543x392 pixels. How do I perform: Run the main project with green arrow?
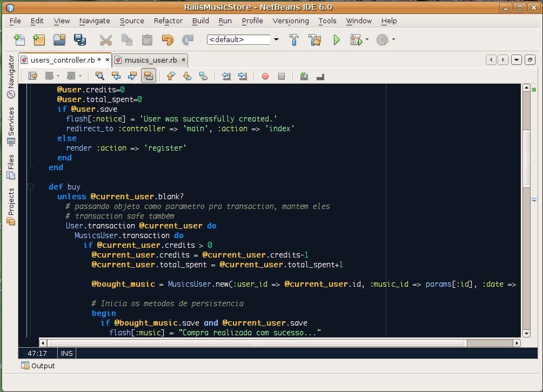(336, 40)
